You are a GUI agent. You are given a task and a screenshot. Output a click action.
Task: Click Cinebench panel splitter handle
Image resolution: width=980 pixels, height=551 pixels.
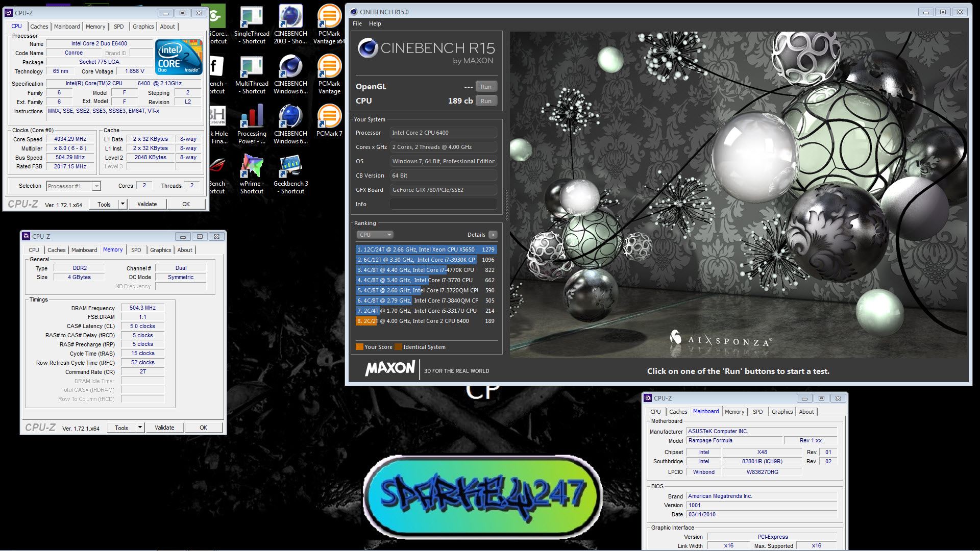(x=506, y=204)
